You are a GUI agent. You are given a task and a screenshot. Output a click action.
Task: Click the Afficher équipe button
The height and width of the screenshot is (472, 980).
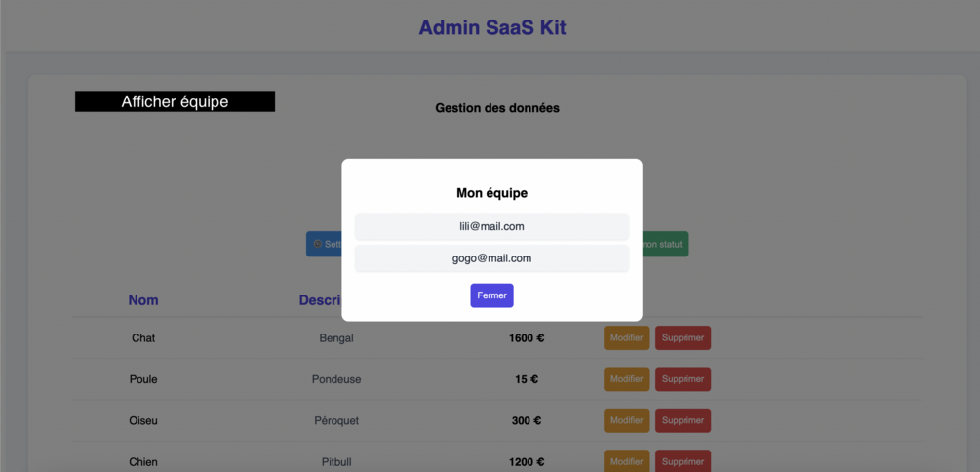pos(175,101)
